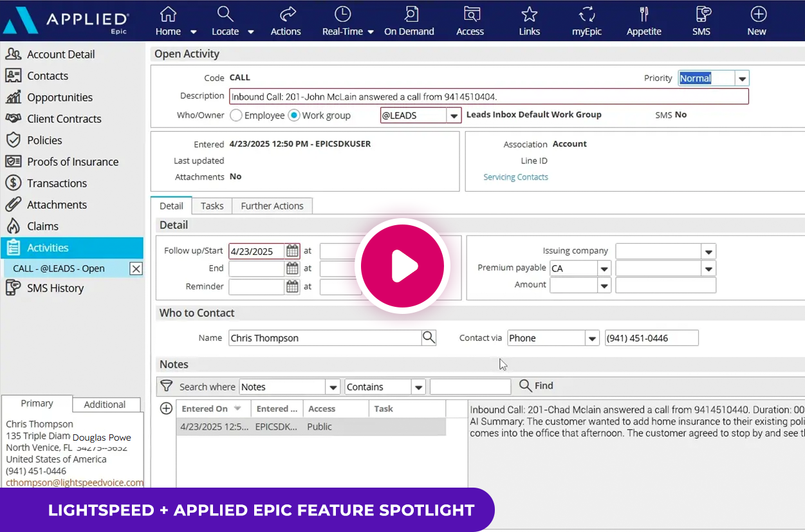Click the New plus icon
The width and height of the screenshot is (805, 532).
point(759,14)
